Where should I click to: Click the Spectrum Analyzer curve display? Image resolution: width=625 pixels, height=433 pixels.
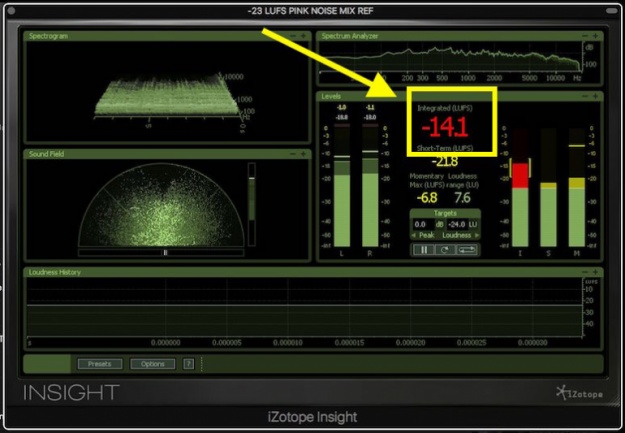click(x=450, y=58)
